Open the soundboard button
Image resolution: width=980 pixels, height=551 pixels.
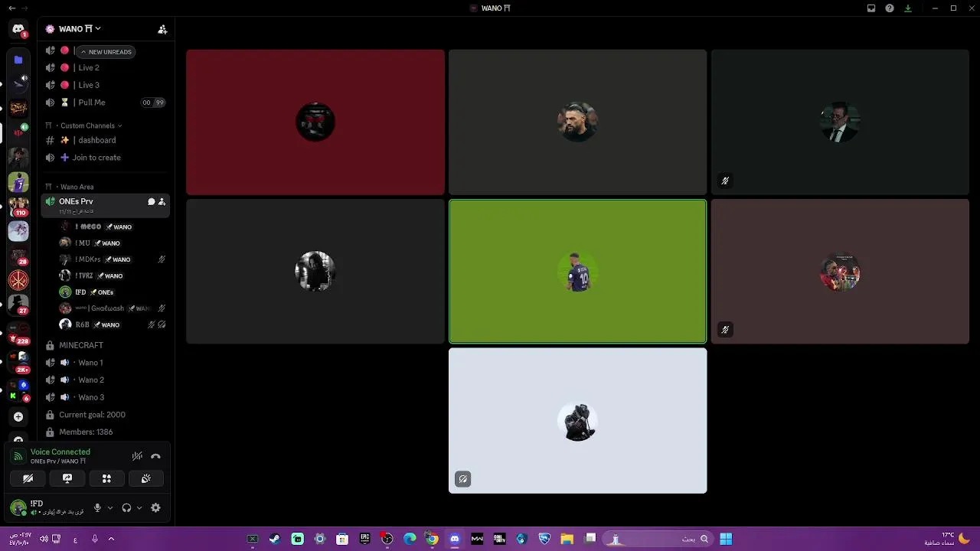click(145, 478)
